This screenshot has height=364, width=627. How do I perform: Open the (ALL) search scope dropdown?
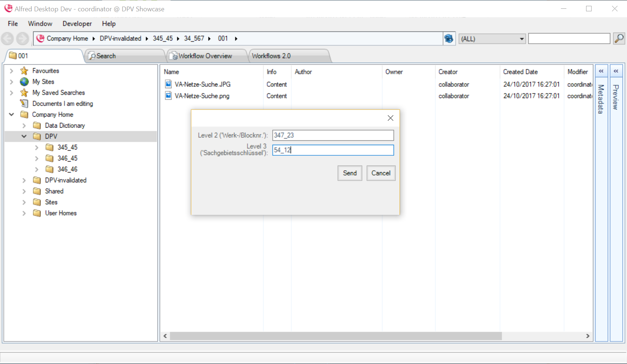tap(521, 39)
